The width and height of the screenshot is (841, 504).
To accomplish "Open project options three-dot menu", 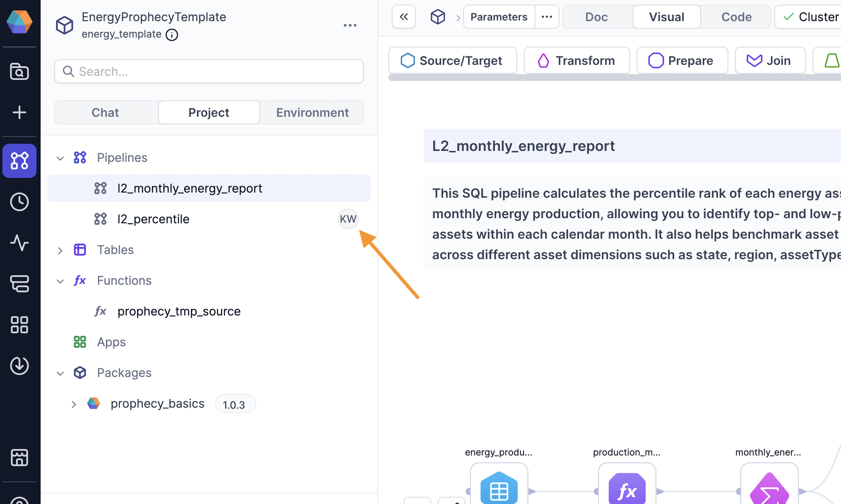I will coord(350,25).
